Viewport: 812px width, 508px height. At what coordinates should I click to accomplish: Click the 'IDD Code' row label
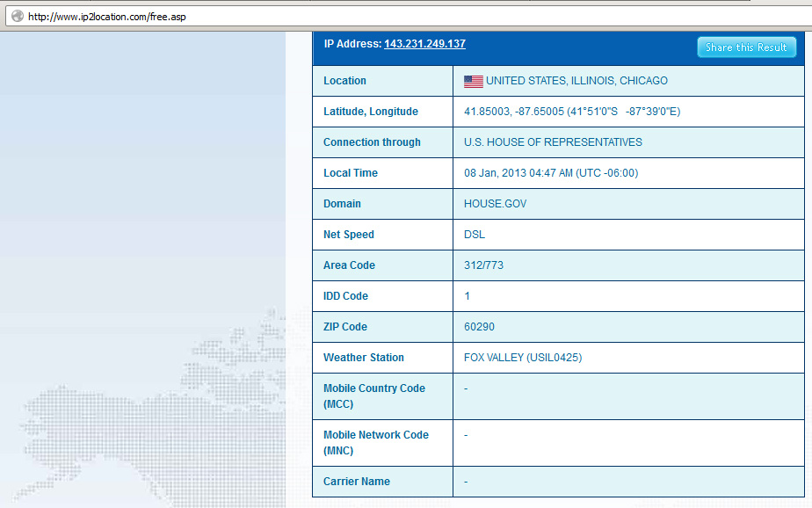point(345,295)
